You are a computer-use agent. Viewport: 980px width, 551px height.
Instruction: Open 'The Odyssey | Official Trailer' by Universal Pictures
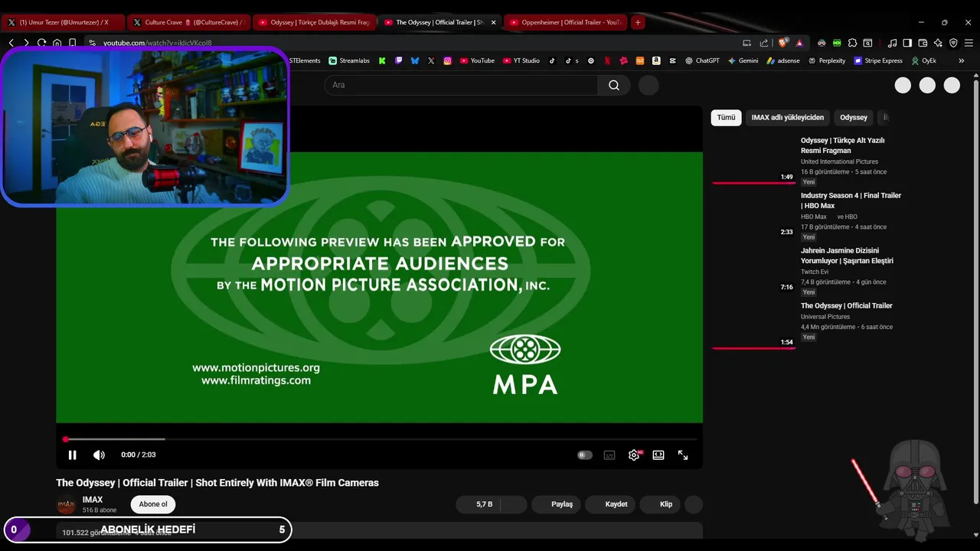[846, 305]
